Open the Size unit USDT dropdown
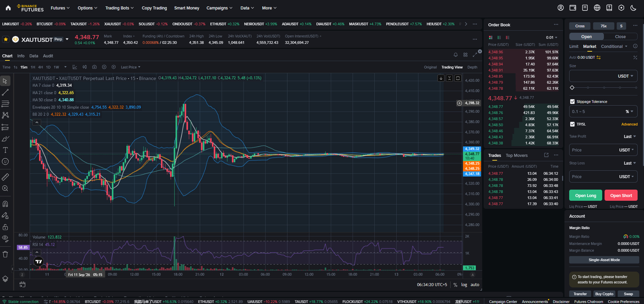The height and width of the screenshot is (304, 644). coord(625,76)
